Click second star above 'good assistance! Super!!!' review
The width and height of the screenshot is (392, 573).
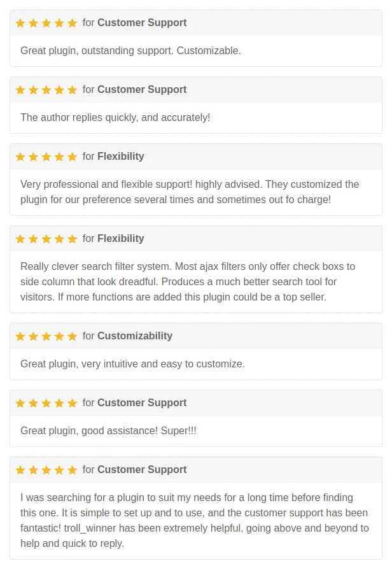click(x=33, y=403)
